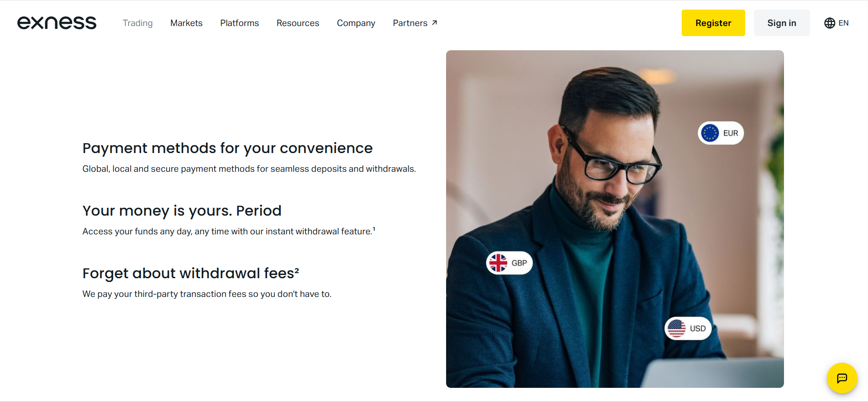Click the man with laptop photo
The height and width of the screenshot is (402, 868).
[x=615, y=219]
